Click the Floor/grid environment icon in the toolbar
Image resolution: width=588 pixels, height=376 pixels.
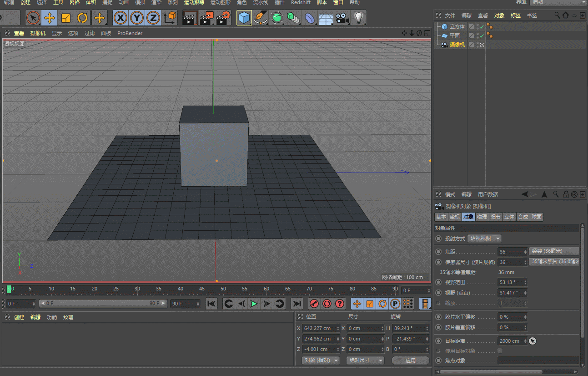326,18
